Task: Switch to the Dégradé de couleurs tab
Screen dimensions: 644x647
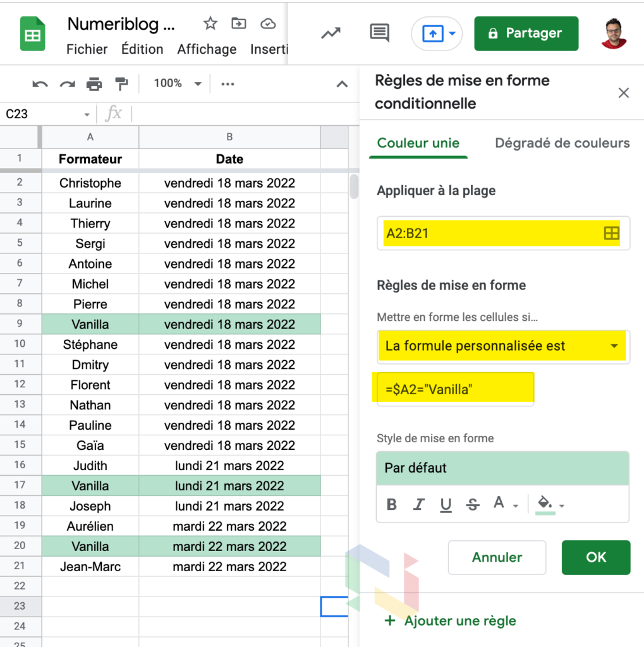Action: point(562,143)
